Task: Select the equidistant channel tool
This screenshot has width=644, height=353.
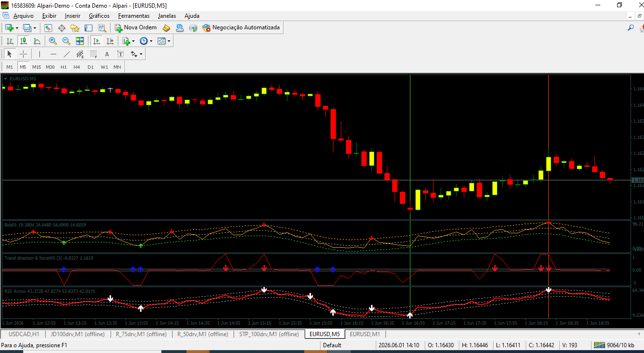Action: click(x=80, y=54)
